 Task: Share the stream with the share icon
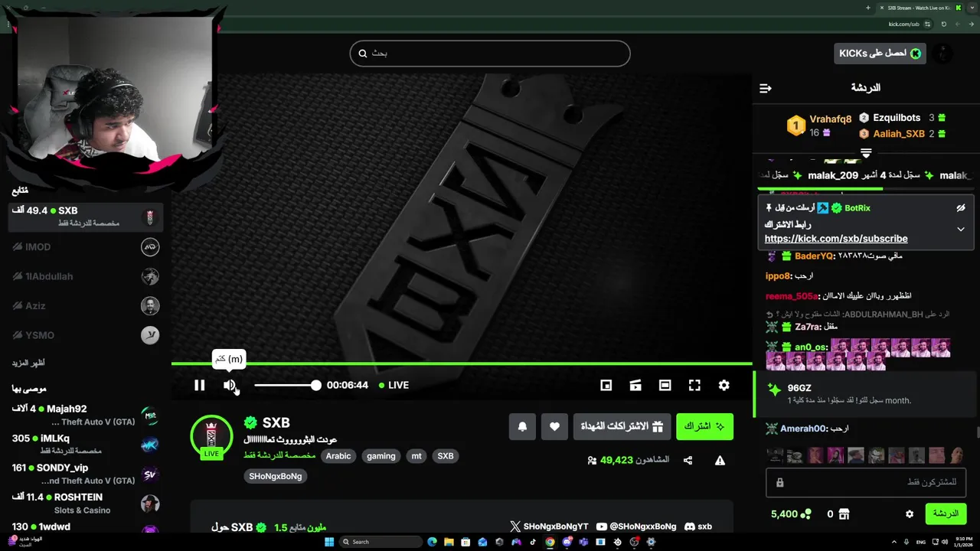[x=688, y=460]
